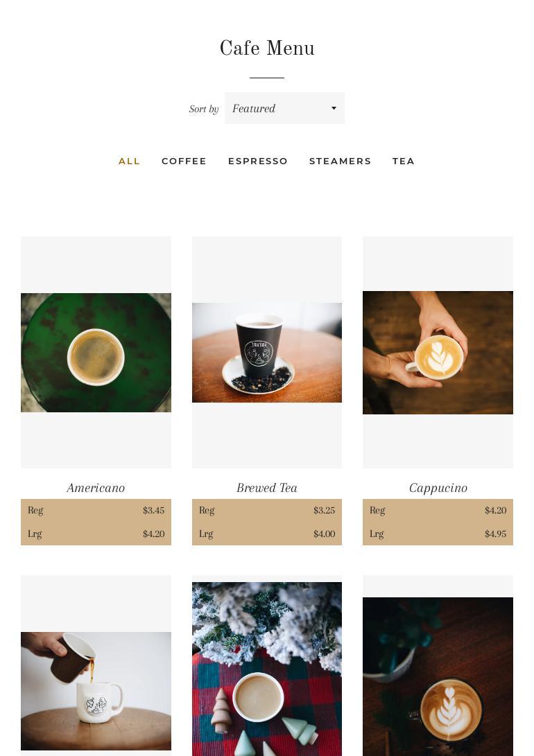Open the coffee pouring into mug image
Screen dimensions: 534x756
pos(96,691)
